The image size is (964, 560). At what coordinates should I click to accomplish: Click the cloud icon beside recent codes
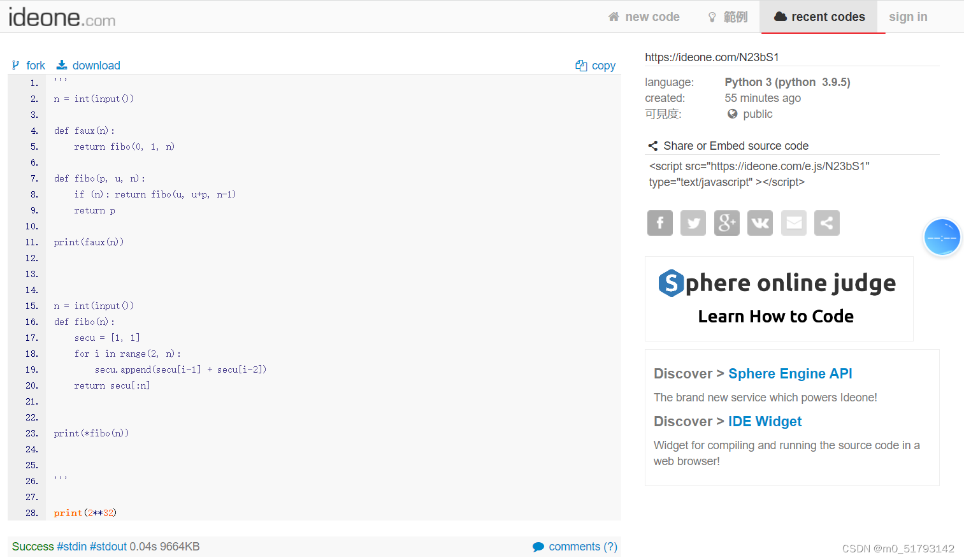(x=781, y=17)
